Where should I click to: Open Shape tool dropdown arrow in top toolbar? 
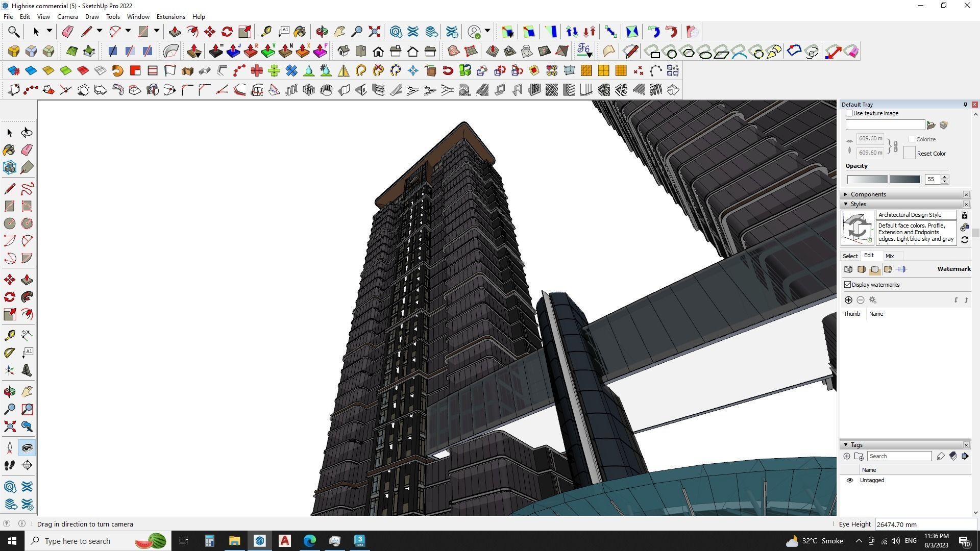pyautogui.click(x=157, y=31)
